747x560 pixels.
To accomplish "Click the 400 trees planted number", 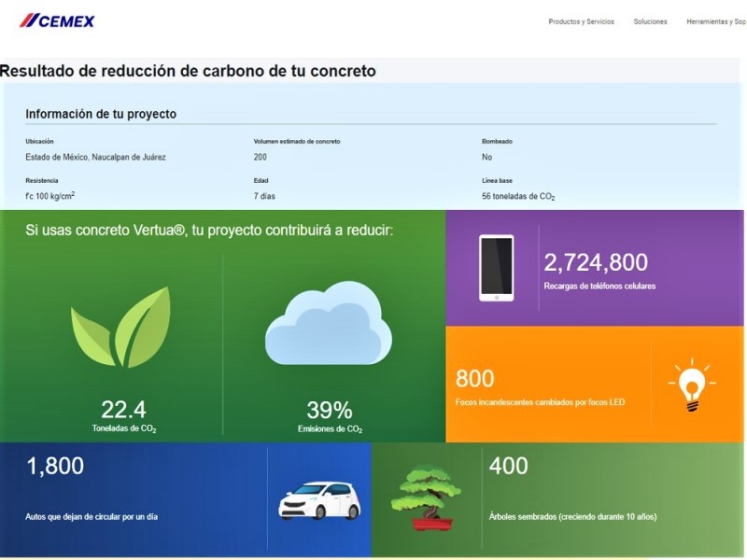I will point(509,465).
